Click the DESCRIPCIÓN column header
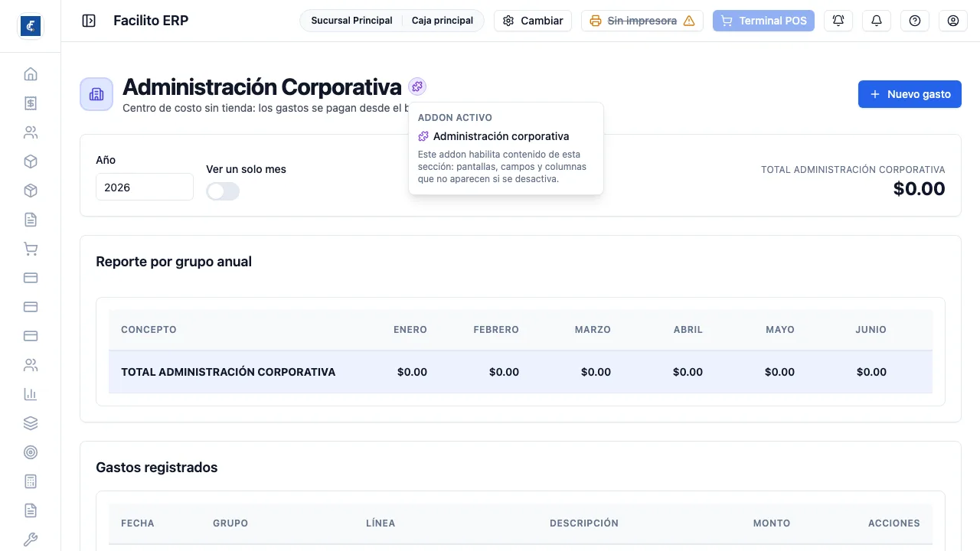980x551 pixels. (584, 523)
